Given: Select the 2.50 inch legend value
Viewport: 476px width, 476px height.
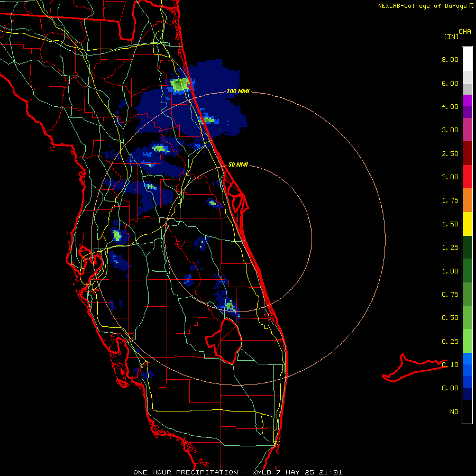Looking at the screenshot, I should 450,153.
